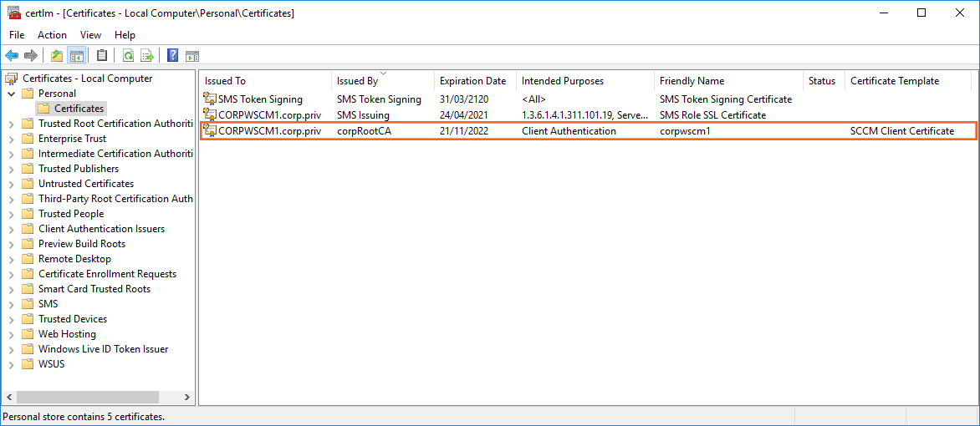Expand the Trusted Root Certification Authorities node
The width and height of the screenshot is (980, 426).
point(11,124)
